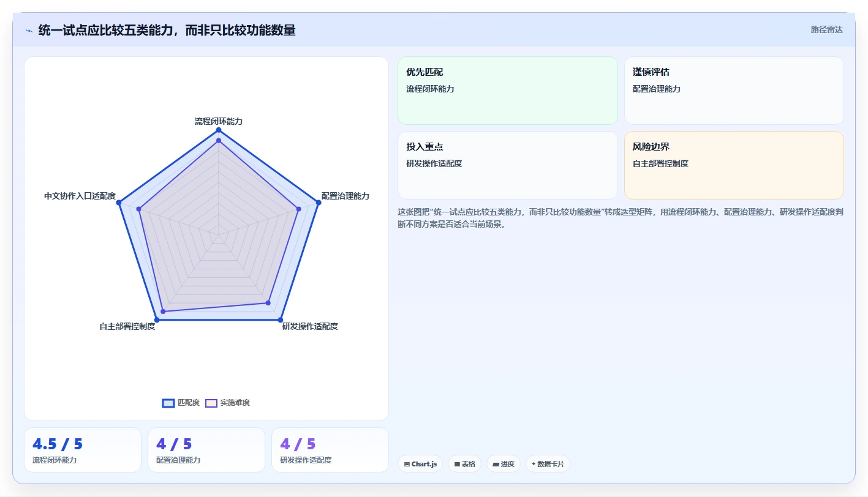Click 配置治理能力 text in 谨慎评估 card
Image resolution: width=868 pixels, height=497 pixels.
(657, 89)
